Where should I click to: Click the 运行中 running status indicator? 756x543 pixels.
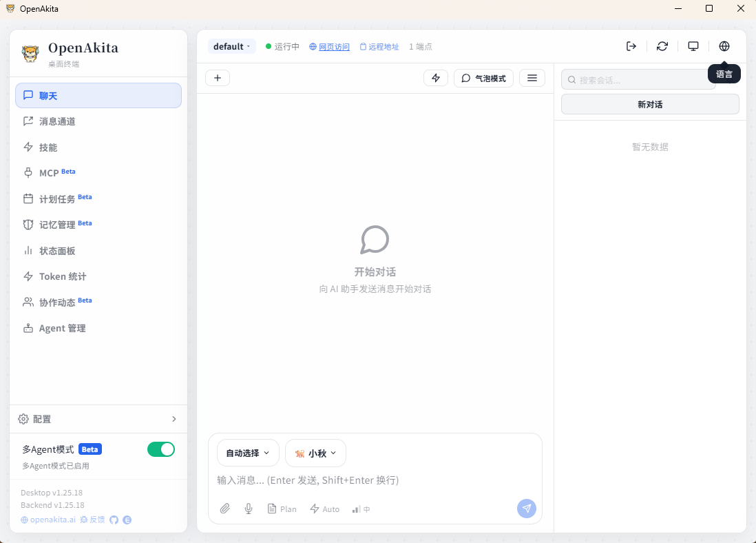(x=282, y=47)
